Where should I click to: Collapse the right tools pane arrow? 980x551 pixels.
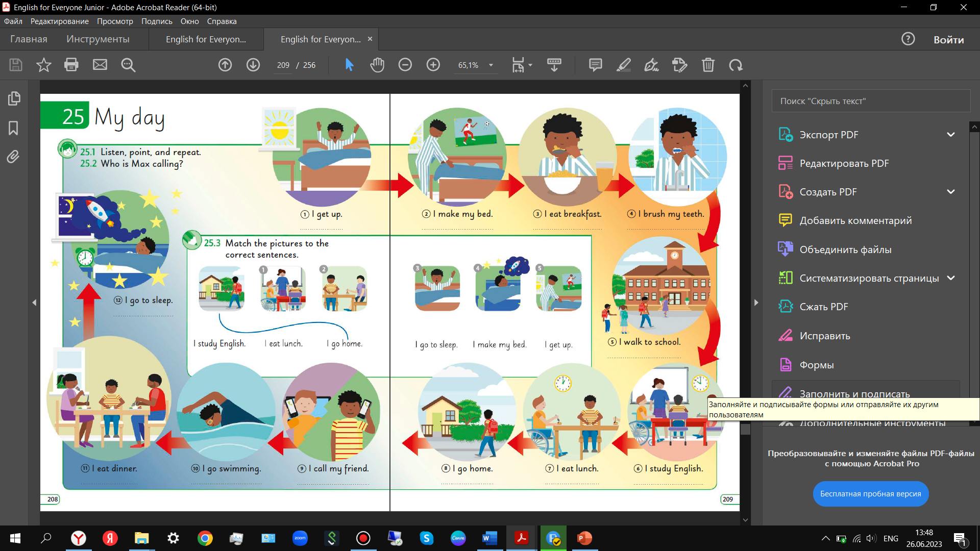[756, 303]
